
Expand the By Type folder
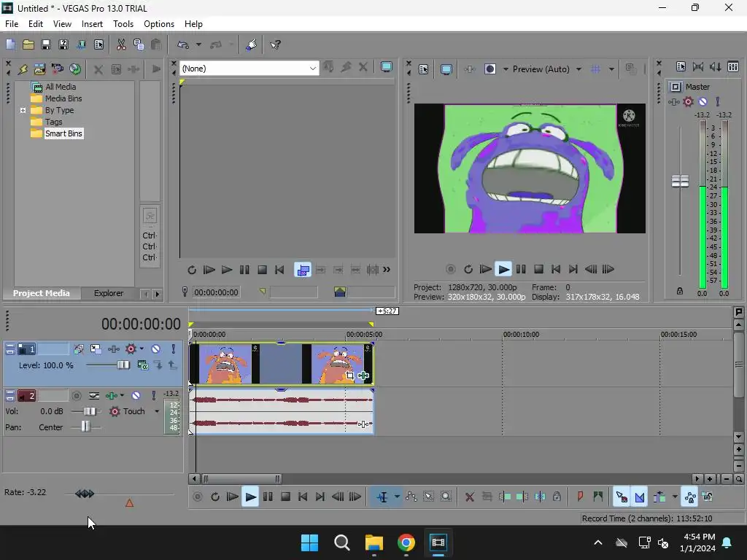[x=23, y=111]
